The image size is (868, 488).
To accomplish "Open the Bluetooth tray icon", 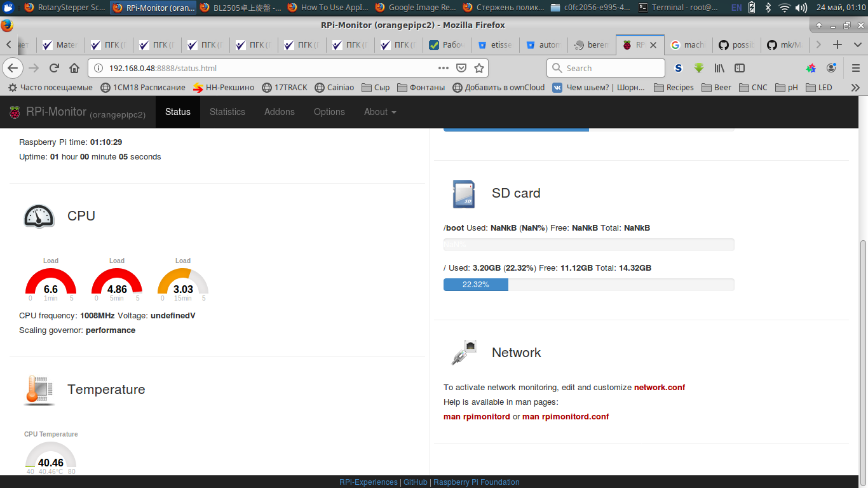I will pyautogui.click(x=768, y=8).
